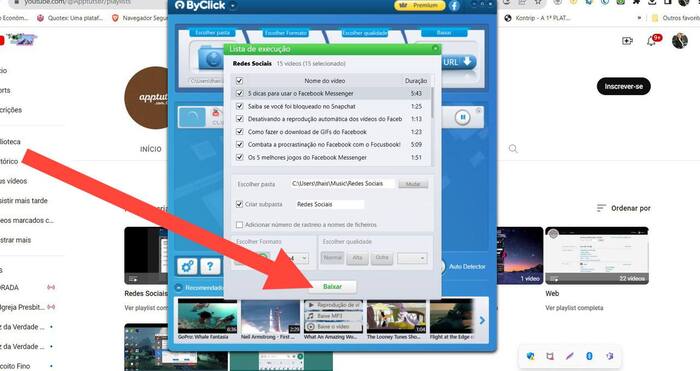700x371 pixels.
Task: Switch to the INÍCIO channel tab
Action: (x=151, y=149)
